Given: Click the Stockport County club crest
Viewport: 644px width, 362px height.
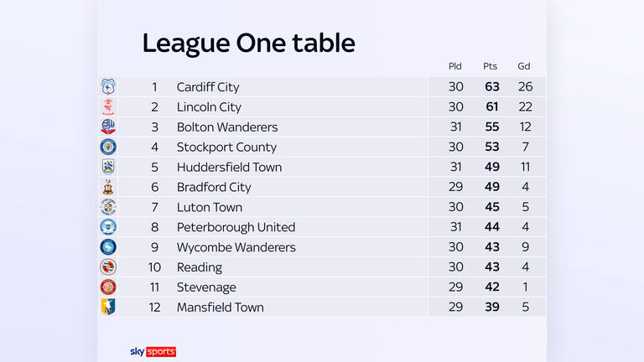Looking at the screenshot, I should point(108,147).
